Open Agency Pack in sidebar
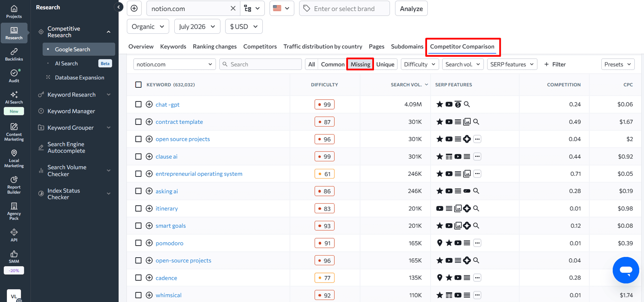 click(x=14, y=212)
